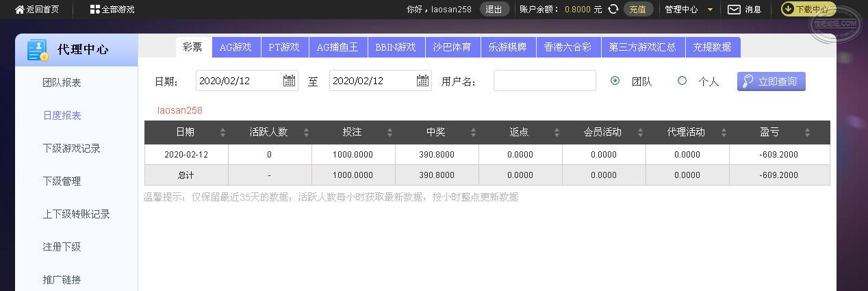The image size is (868, 291).
Task: Switch to the BBIN游戏 tab
Action: [396, 47]
